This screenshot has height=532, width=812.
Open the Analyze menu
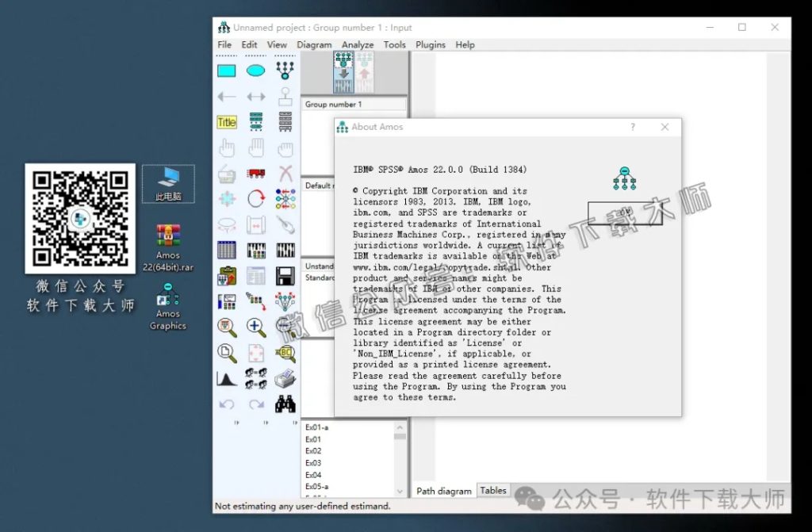pos(357,44)
